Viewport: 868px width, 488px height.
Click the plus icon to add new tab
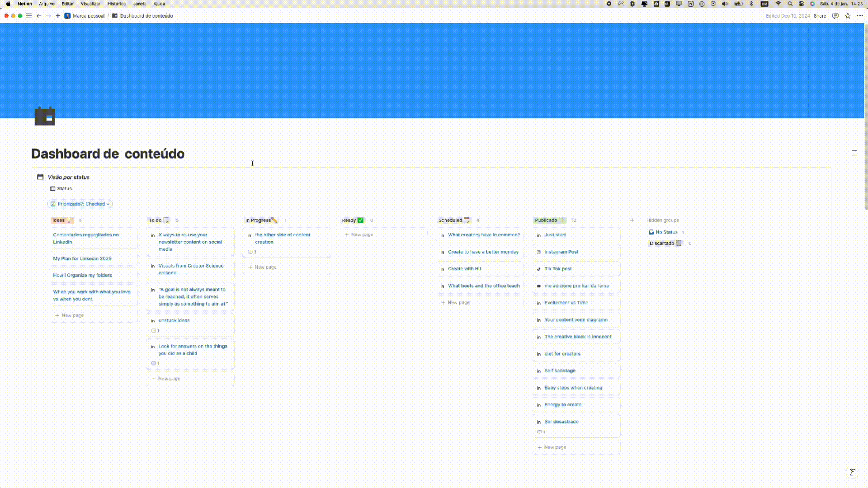point(58,16)
